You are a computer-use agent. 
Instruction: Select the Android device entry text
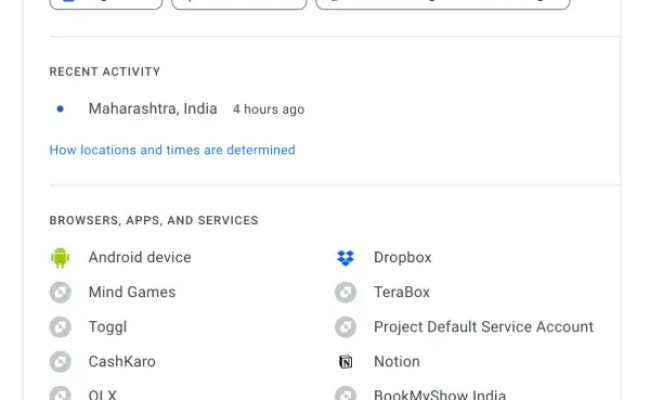coord(140,257)
